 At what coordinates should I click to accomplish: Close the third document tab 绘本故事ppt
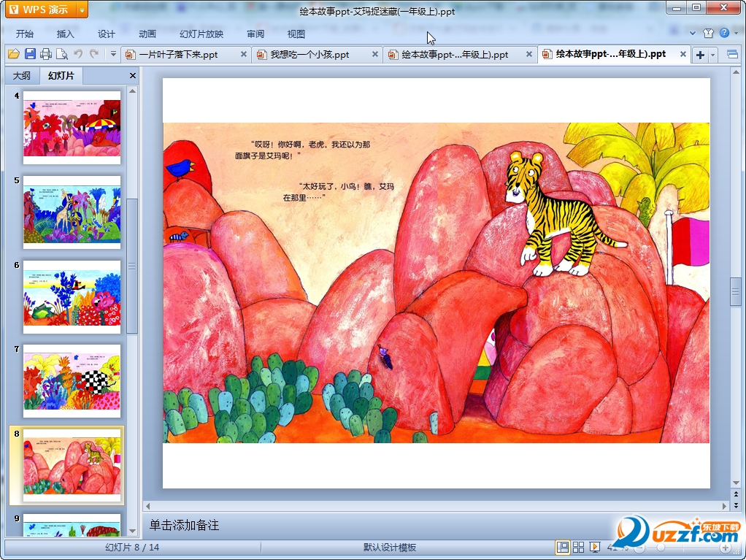(x=529, y=54)
